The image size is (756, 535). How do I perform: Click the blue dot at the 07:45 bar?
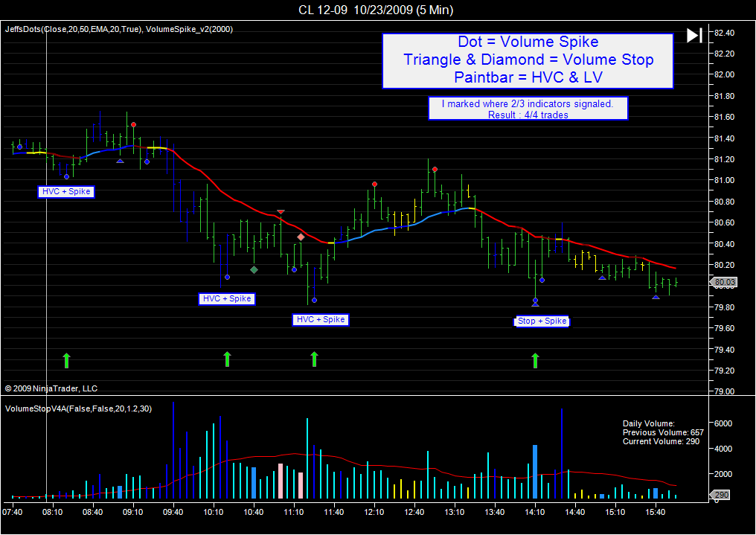point(20,147)
